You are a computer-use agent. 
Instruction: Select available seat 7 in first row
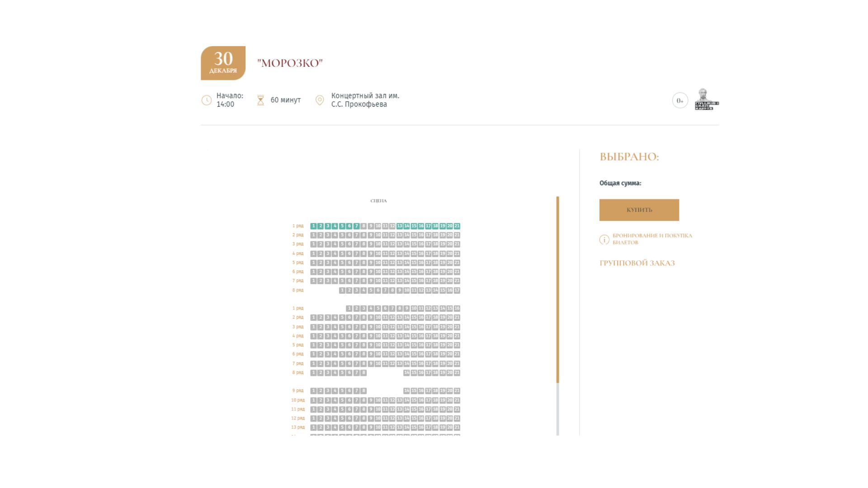click(x=356, y=226)
